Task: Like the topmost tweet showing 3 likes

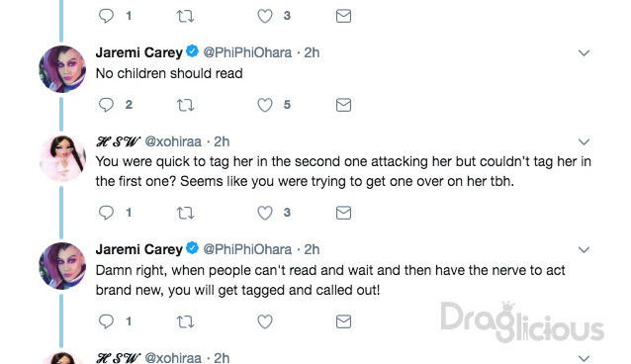Action: pos(265,16)
